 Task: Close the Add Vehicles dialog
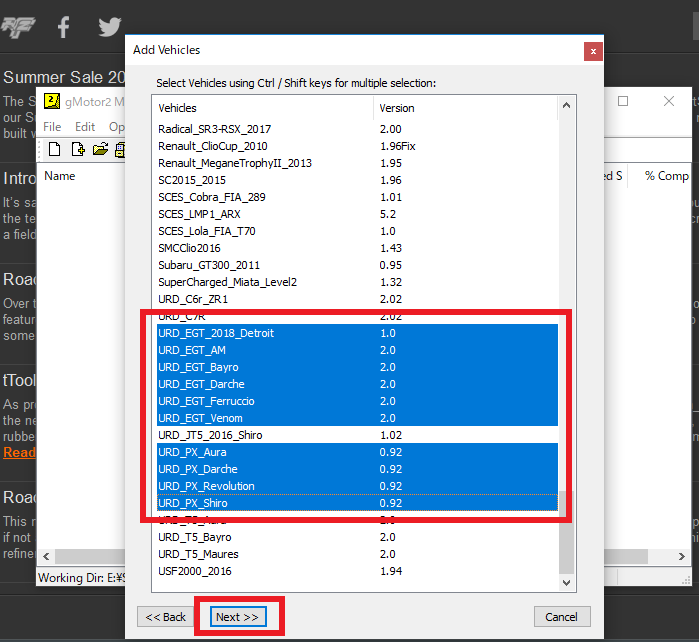coord(593,50)
